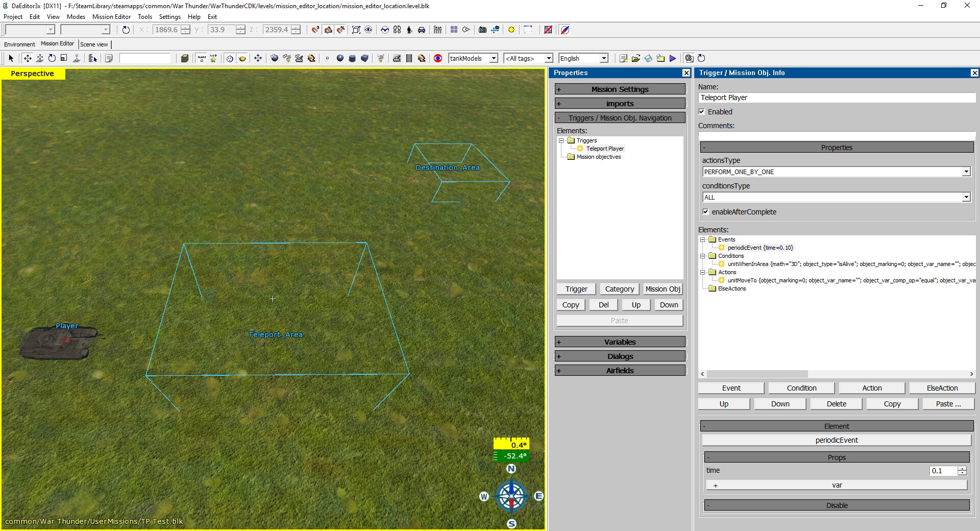Click the open mission folder icon
The image size is (980, 531).
[x=636, y=58]
